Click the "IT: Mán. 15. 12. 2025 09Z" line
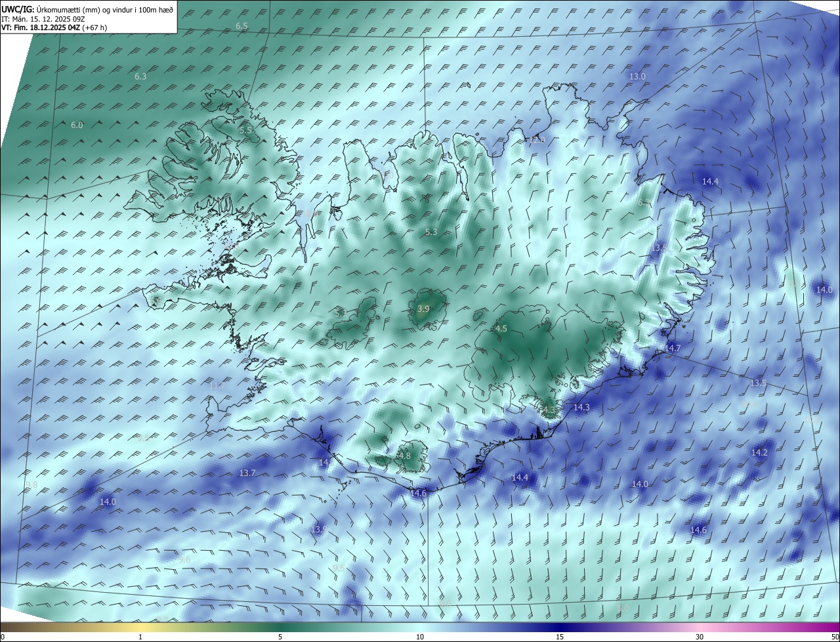The height and width of the screenshot is (642, 840). pyautogui.click(x=45, y=19)
